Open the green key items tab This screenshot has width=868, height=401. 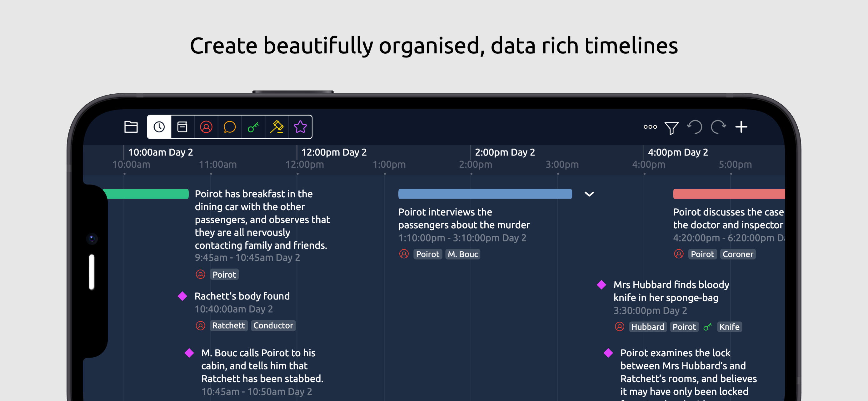[253, 127]
